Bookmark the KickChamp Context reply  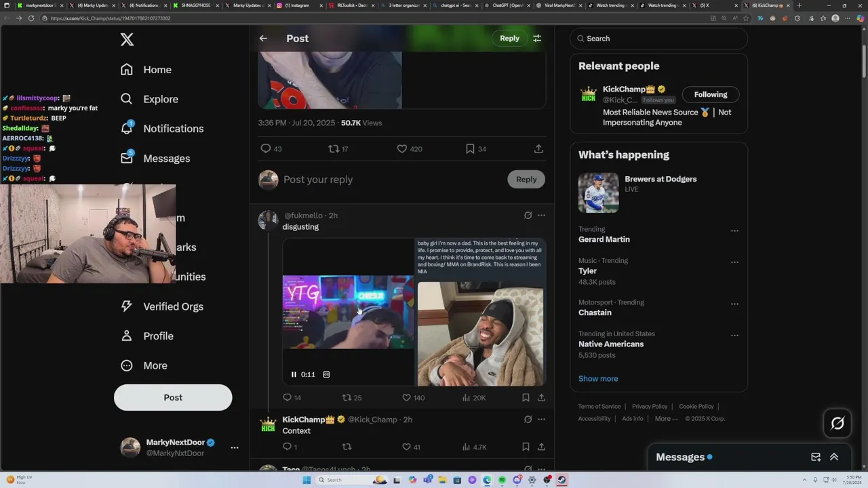tap(526, 447)
